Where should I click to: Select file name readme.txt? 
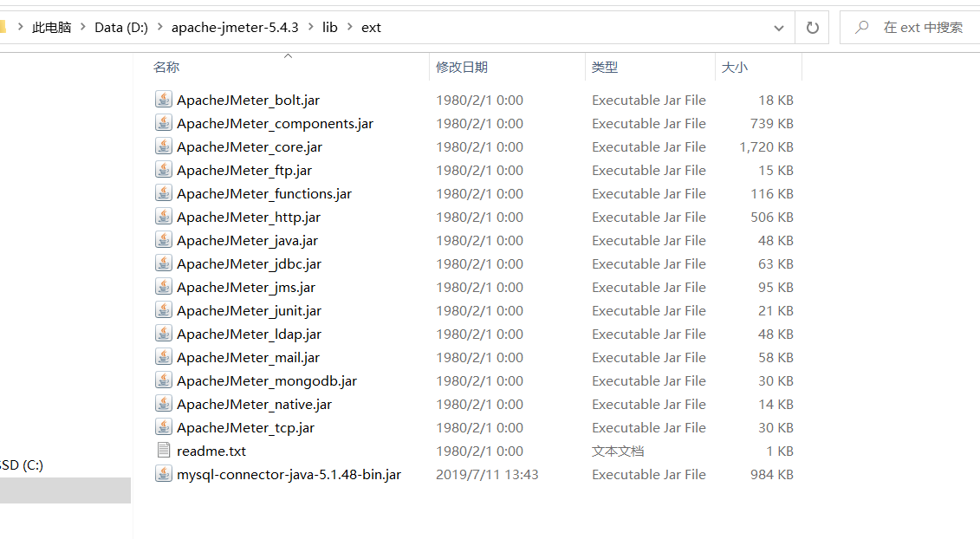[x=211, y=451]
